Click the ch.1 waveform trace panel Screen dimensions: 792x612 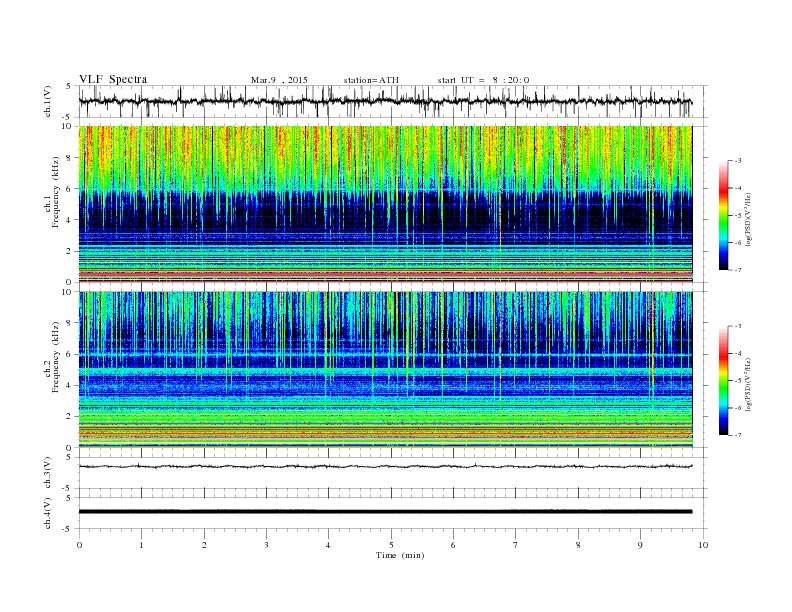(393, 101)
